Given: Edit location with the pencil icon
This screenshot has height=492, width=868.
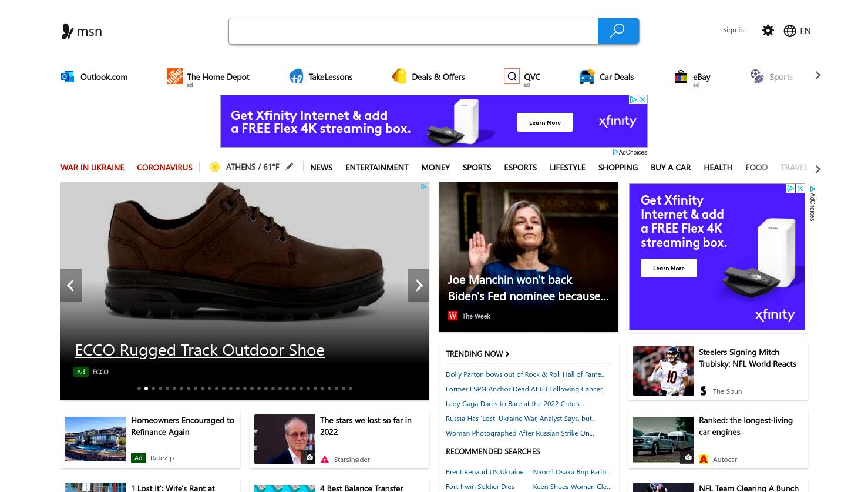Looking at the screenshot, I should tap(289, 167).
